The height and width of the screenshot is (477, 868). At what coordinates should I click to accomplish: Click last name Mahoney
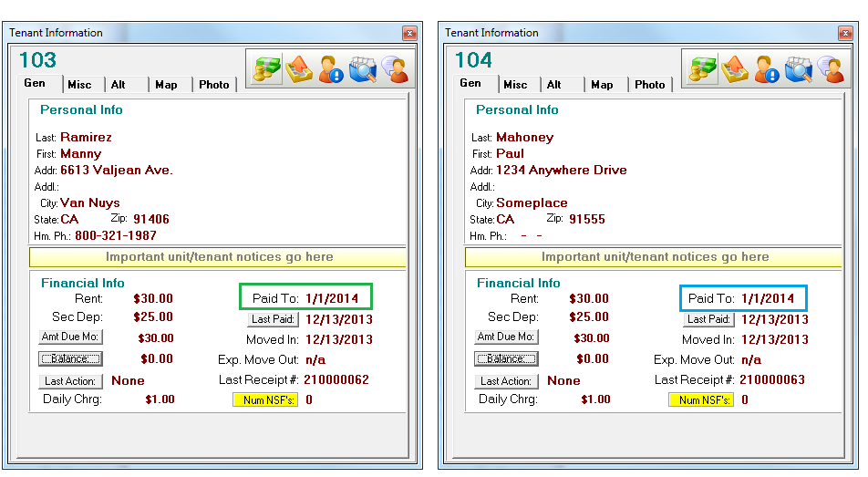pos(525,137)
